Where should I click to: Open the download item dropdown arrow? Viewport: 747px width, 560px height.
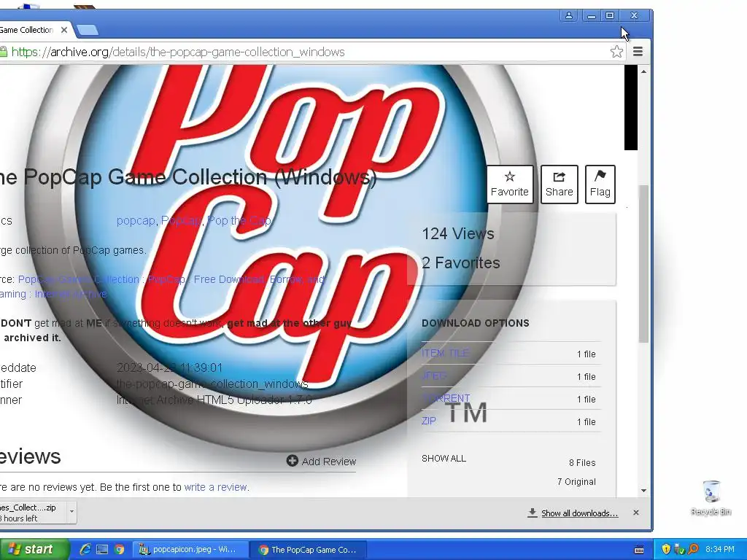(71, 511)
